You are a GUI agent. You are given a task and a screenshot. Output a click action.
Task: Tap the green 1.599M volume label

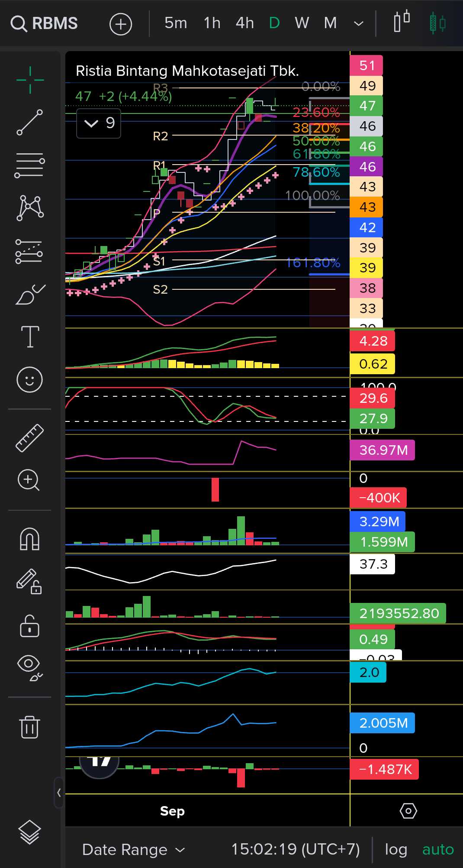pyautogui.click(x=383, y=542)
